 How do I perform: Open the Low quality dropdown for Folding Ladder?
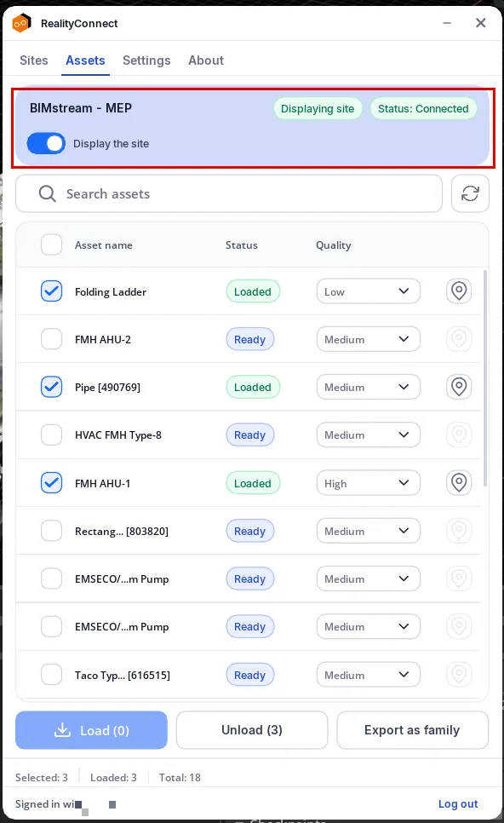click(368, 291)
